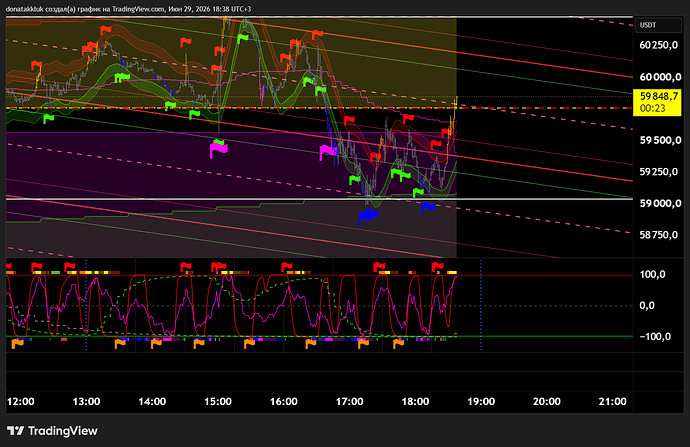
Task: Select the blue flag cluster below 59 000 after 17:00
Action: (368, 216)
